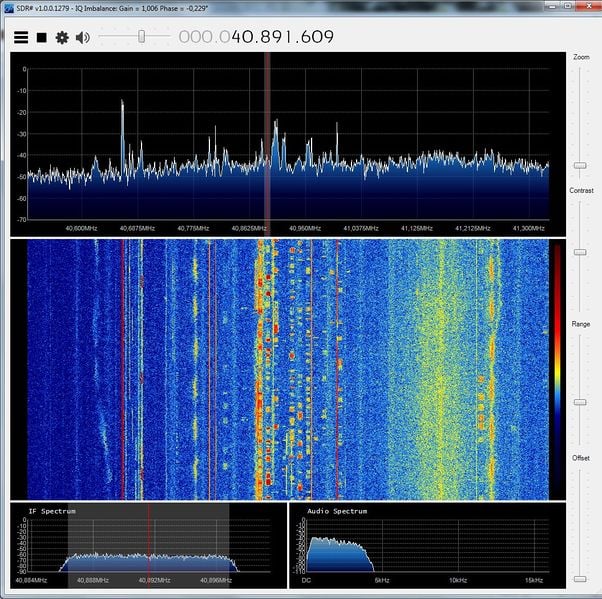Click the DC label in Audio Spectrum
Image resolution: width=602 pixels, height=599 pixels.
tap(306, 580)
